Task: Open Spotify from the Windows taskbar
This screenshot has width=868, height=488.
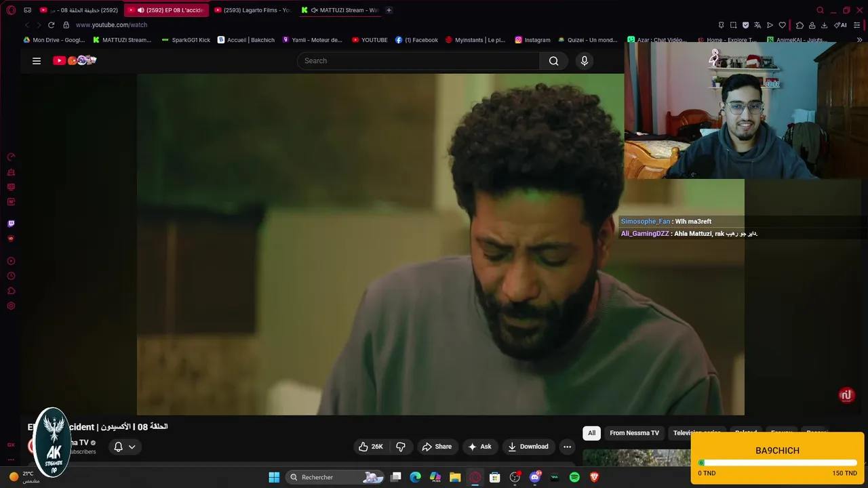Action: coord(574,477)
